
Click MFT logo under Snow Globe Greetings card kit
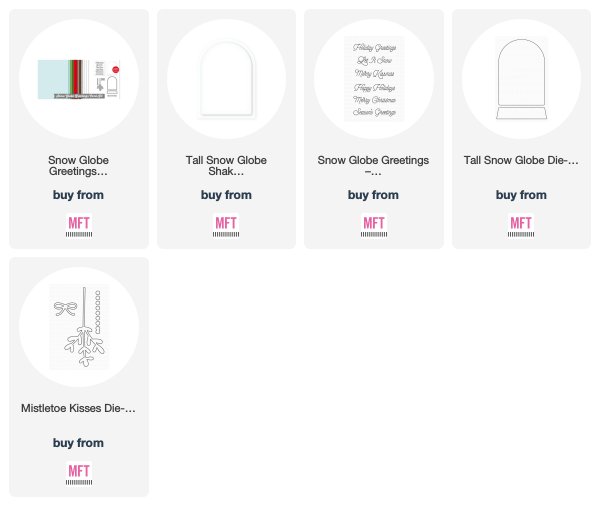[x=79, y=226]
